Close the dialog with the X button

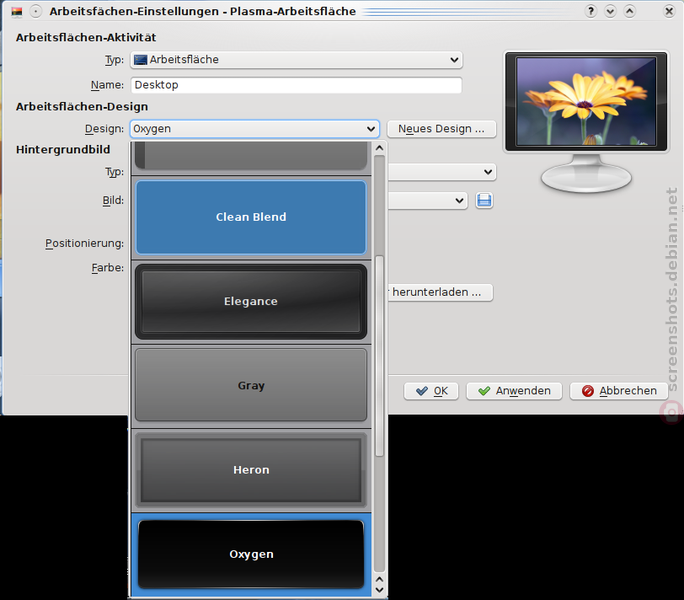(669, 11)
